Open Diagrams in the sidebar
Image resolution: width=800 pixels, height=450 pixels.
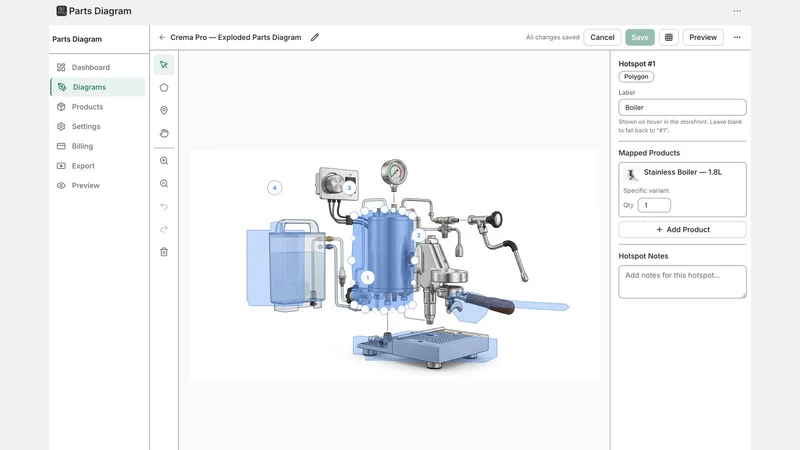(97, 87)
